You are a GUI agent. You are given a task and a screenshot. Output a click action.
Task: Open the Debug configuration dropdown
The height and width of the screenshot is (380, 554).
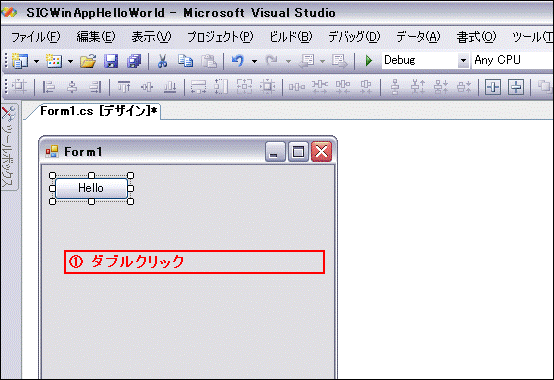tap(425, 60)
